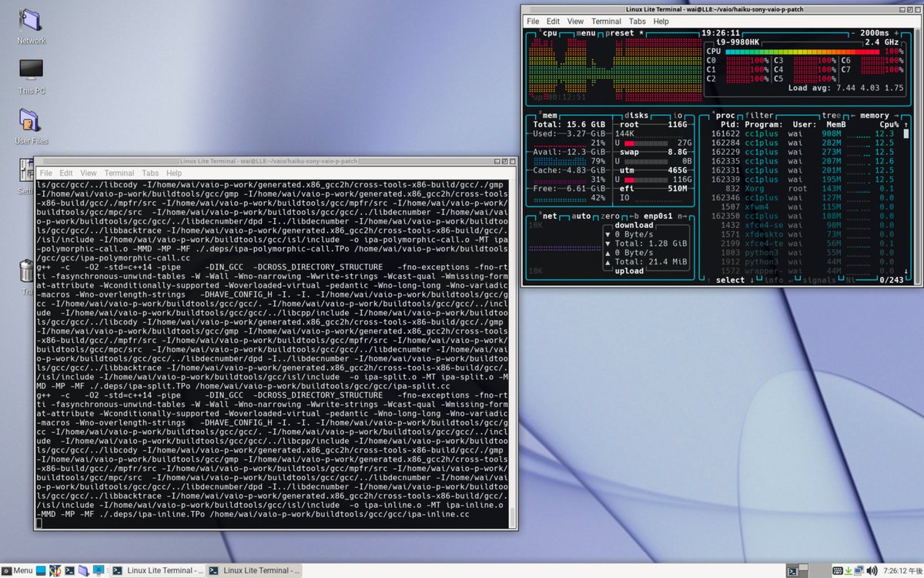Click the select up arrow in btop footer
Image resolution: width=924 pixels, height=578 pixels.
point(708,280)
